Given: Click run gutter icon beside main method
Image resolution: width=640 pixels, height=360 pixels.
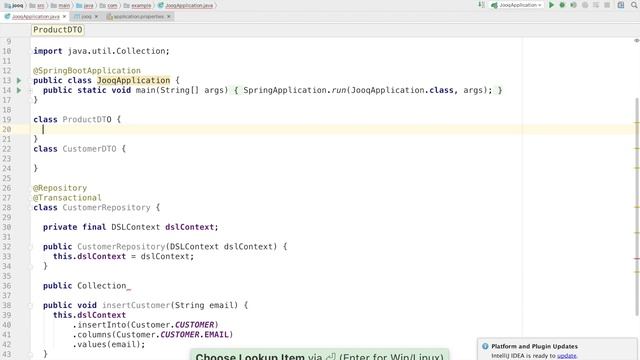Looking at the screenshot, I should [x=19, y=90].
